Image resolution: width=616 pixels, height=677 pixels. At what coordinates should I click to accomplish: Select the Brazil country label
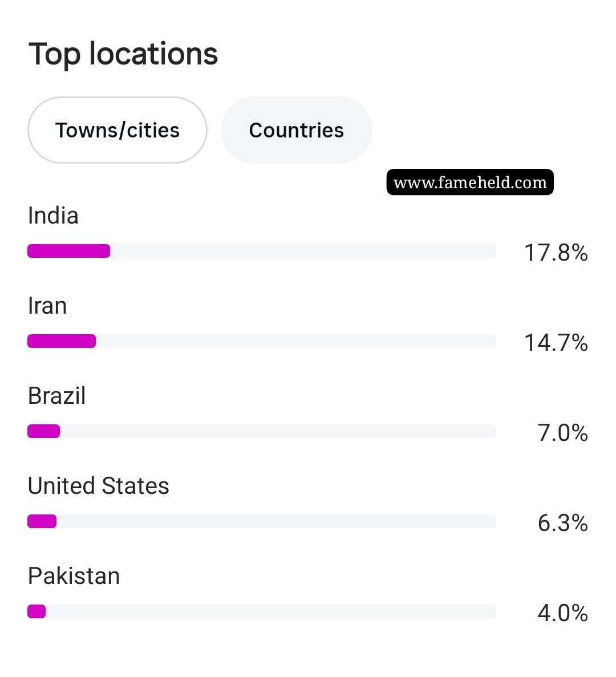click(x=56, y=396)
